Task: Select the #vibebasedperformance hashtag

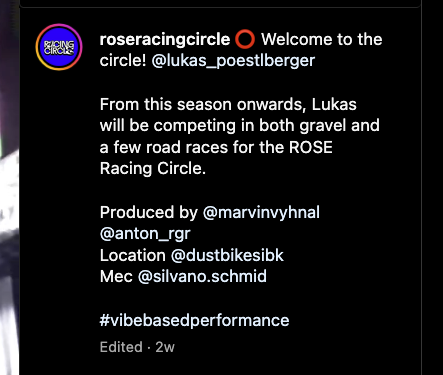Action: pyautogui.click(x=194, y=320)
